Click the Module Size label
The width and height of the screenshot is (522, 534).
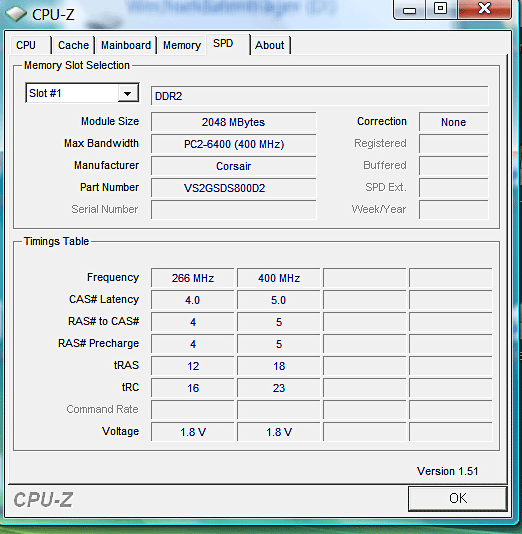[x=110, y=121]
